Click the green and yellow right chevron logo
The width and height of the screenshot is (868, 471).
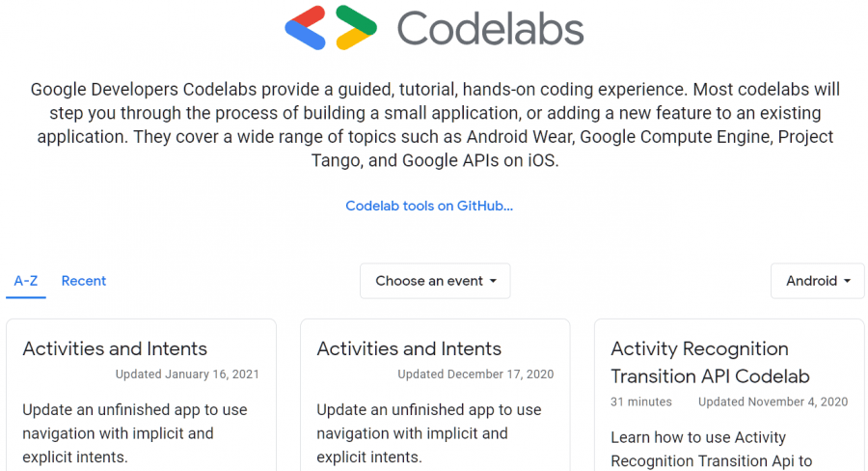coord(355,28)
